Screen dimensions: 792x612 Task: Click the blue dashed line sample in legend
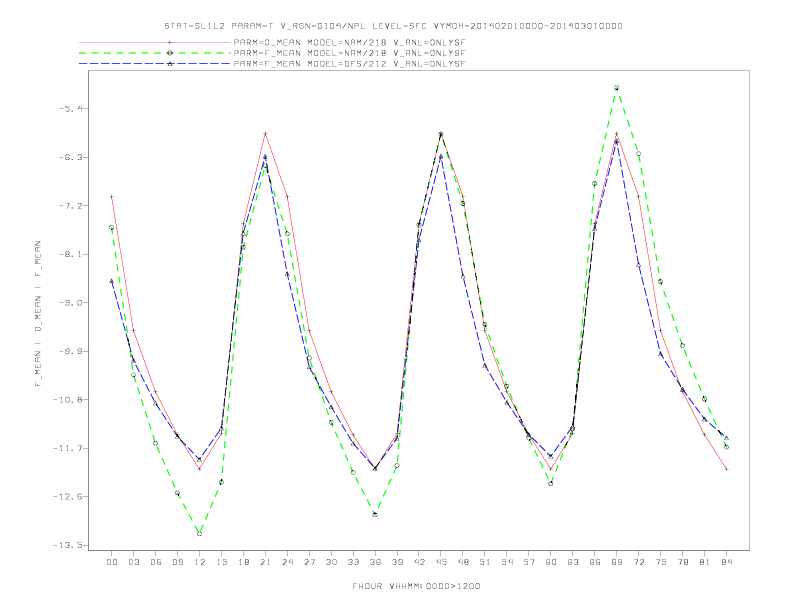pos(155,64)
